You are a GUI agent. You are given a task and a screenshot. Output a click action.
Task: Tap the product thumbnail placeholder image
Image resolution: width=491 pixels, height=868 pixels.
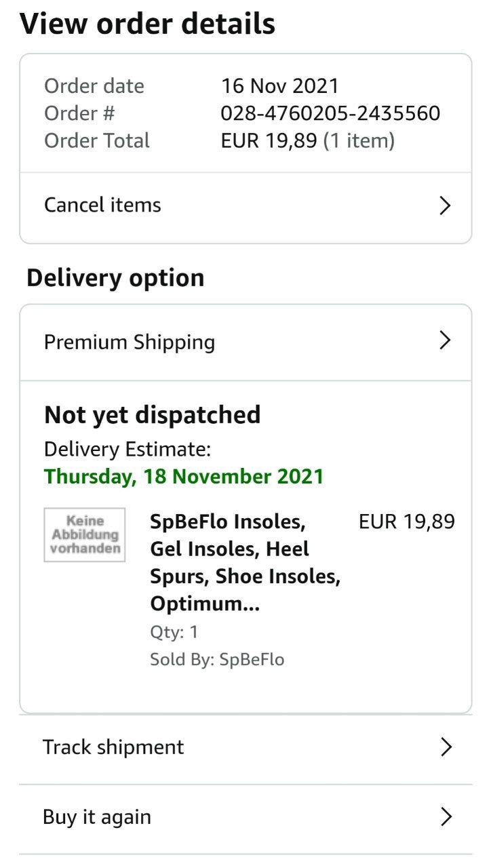85,535
